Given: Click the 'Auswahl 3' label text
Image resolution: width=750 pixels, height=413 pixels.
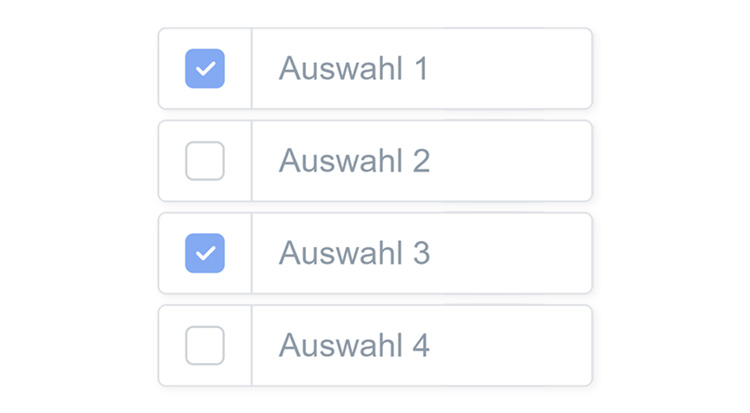Looking at the screenshot, I should click(353, 253).
